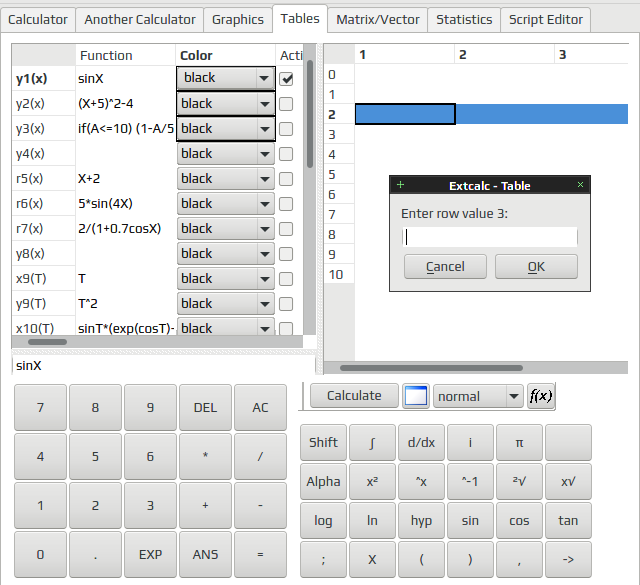Click the minus - key
Screen dimensions: 640x585
[260, 505]
